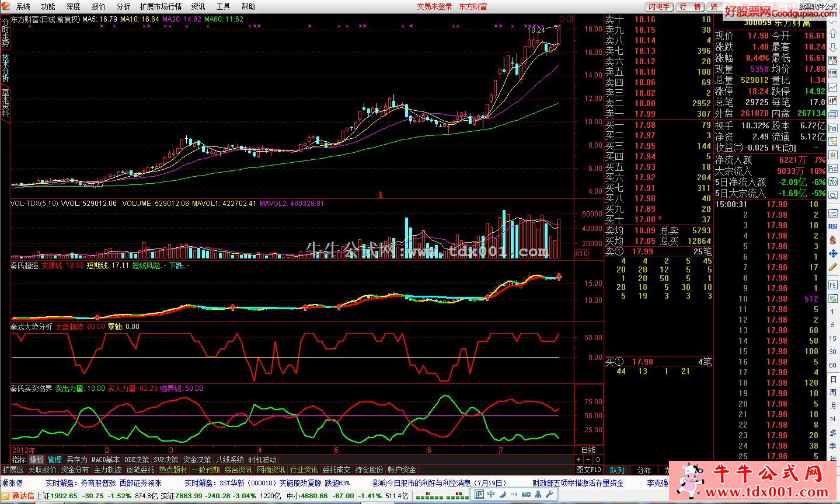Screen dimensions: 840x504
Task: Select the monthly 月 period button
Action: [x=833, y=405]
